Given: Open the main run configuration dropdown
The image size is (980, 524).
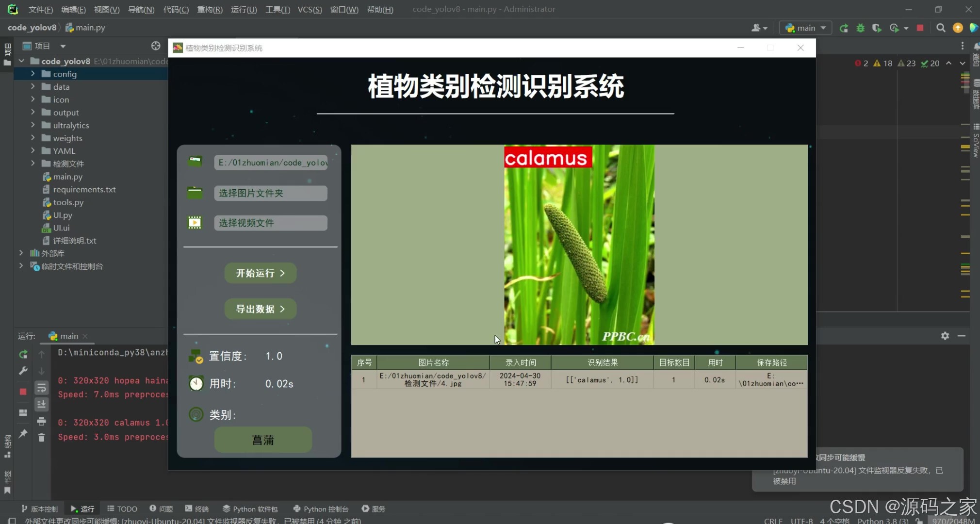Looking at the screenshot, I should point(804,28).
